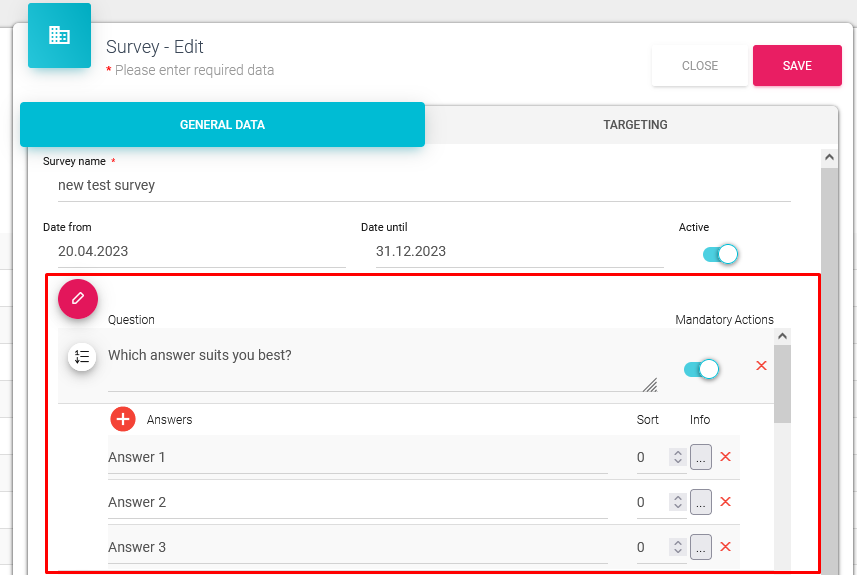
Task: Click the red plus add answer icon
Action: pos(123,419)
